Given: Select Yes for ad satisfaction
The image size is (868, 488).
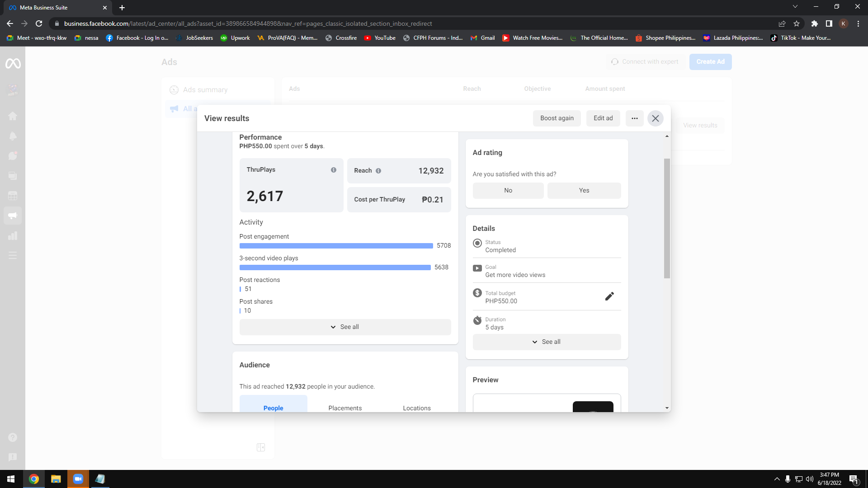Looking at the screenshot, I should (584, 191).
